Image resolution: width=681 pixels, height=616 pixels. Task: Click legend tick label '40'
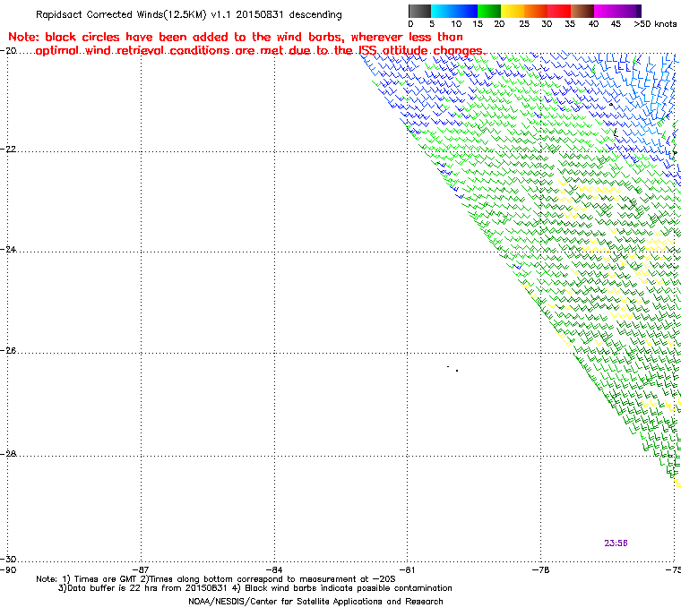[594, 24]
